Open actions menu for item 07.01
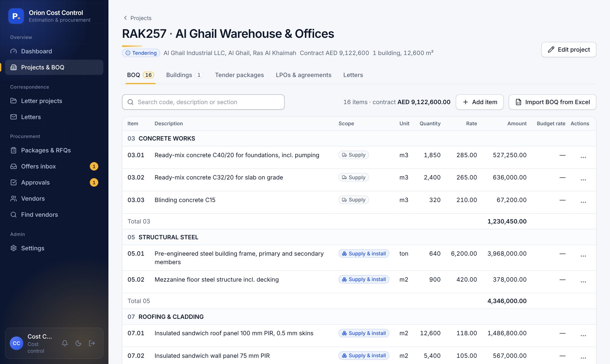This screenshot has height=364, width=610. coord(583,335)
